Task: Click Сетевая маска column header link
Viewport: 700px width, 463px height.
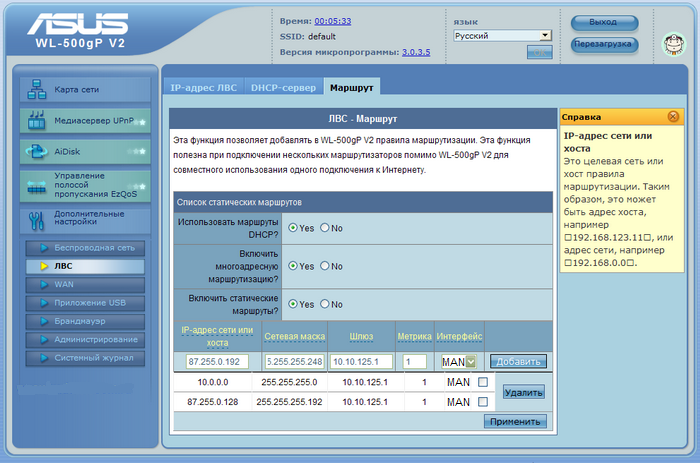Action: click(295, 336)
